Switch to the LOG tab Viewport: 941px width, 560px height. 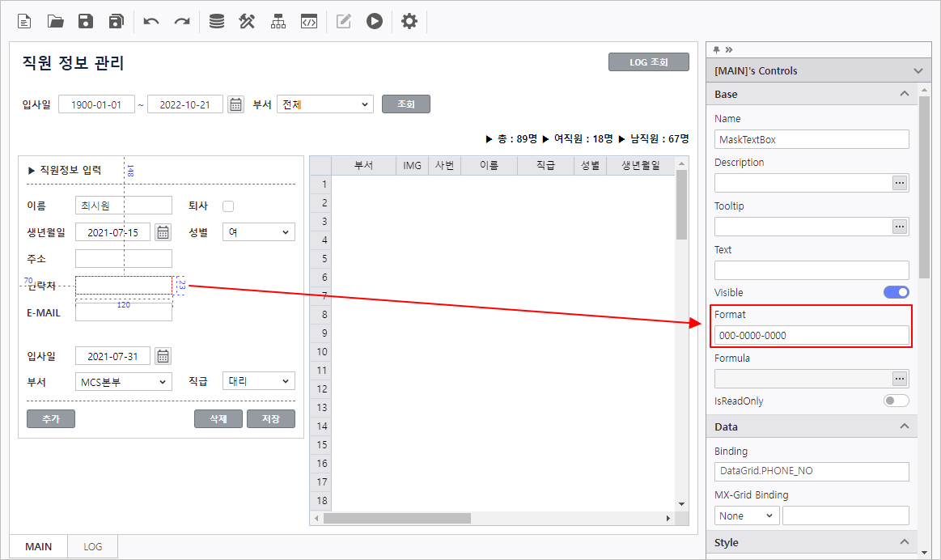[x=93, y=547]
